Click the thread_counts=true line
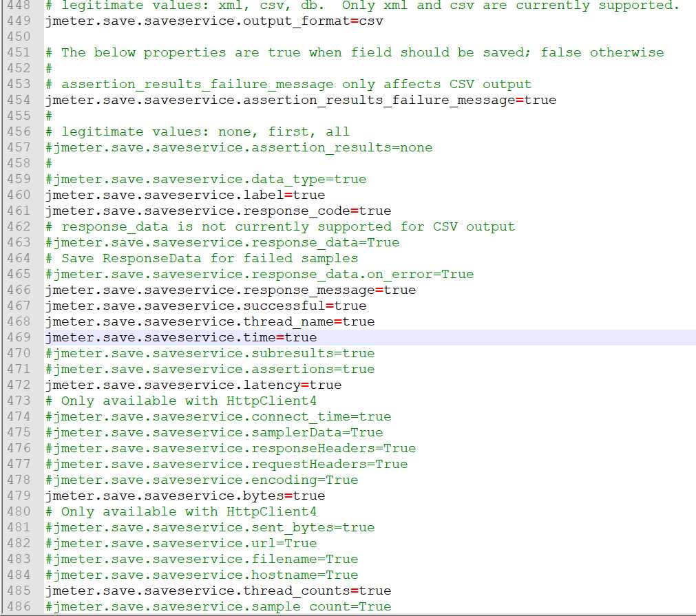Viewport: 696px width, 616px height. pyautogui.click(x=218, y=591)
